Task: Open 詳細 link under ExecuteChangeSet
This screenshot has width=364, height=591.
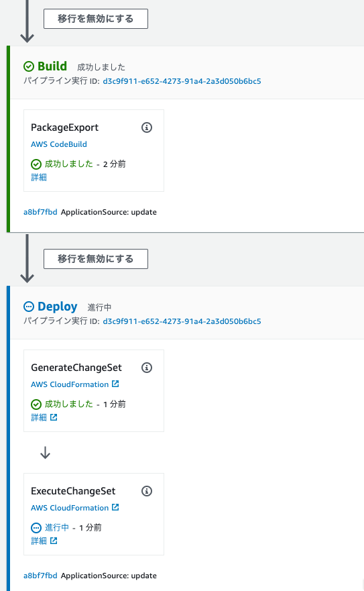Action: tap(39, 541)
